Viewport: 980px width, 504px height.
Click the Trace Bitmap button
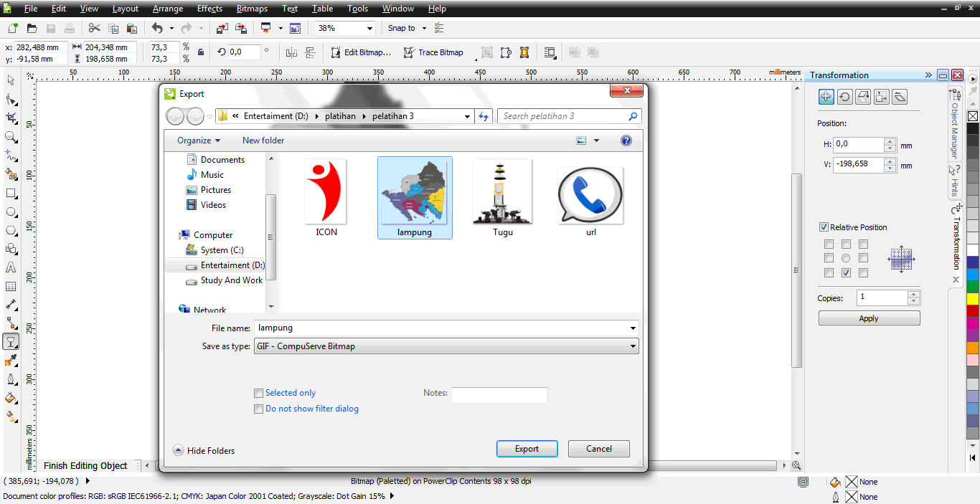tap(433, 52)
